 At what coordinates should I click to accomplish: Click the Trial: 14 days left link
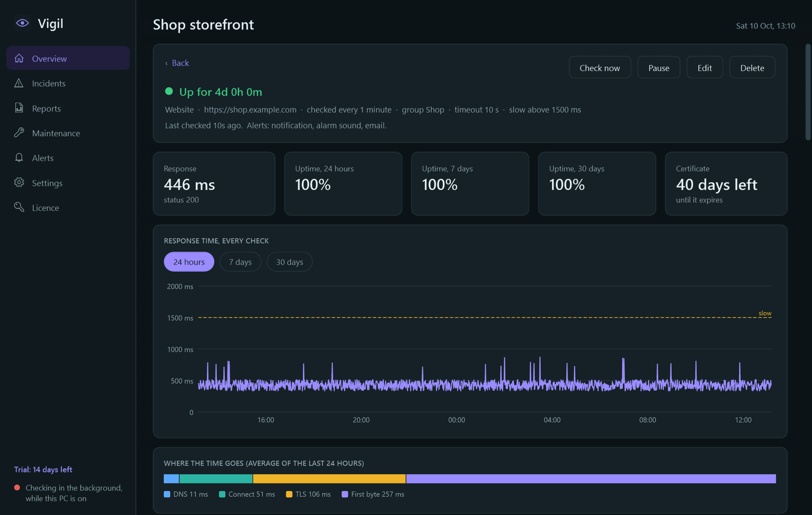43,469
